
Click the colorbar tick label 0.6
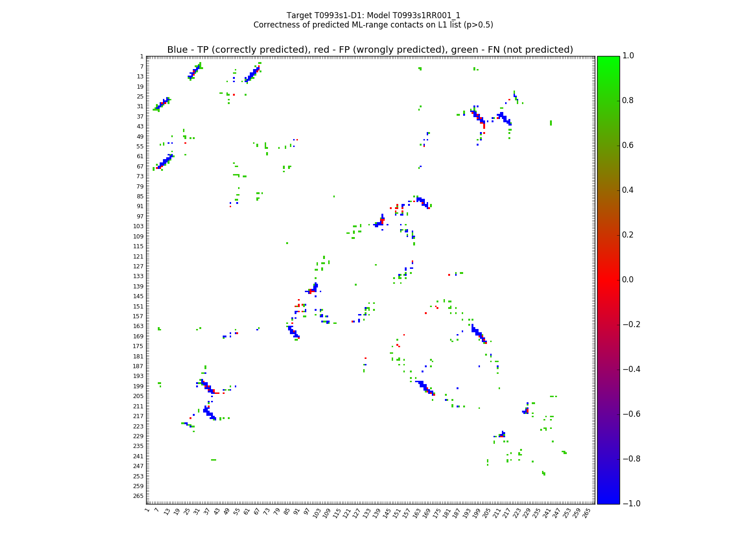(629, 145)
